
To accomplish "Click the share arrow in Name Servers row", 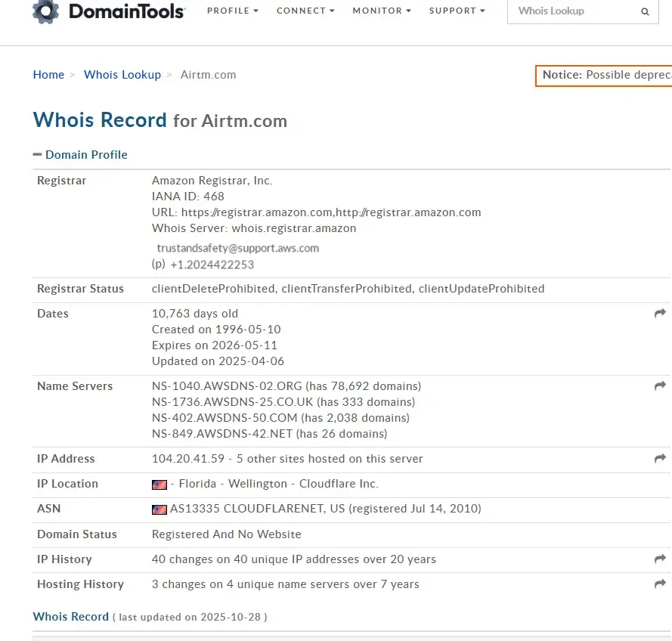I will point(660,386).
